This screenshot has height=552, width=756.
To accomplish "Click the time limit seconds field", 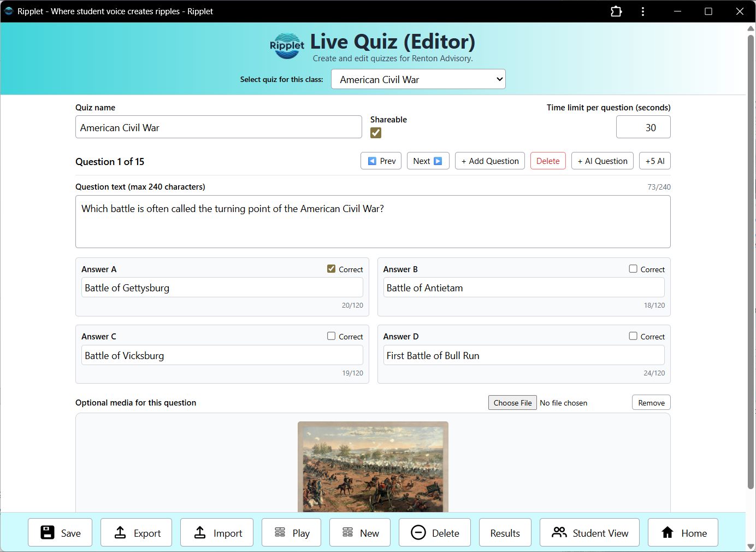I will (643, 127).
